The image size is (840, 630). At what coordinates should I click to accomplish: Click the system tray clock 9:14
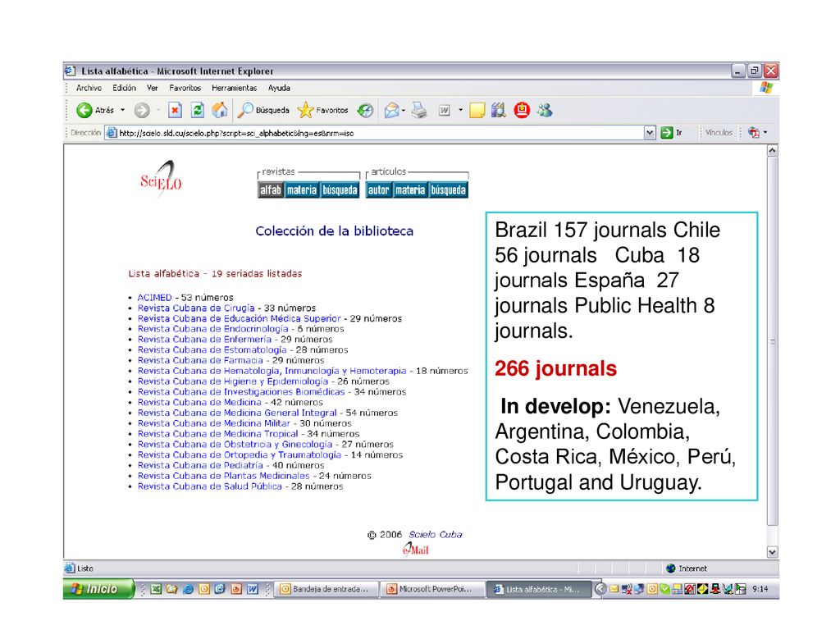click(x=760, y=589)
